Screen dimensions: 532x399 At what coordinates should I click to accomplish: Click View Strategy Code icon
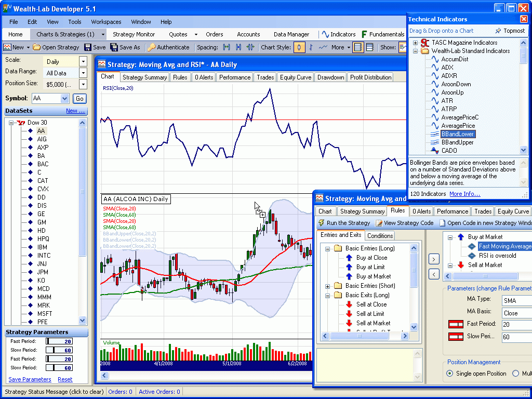click(379, 223)
